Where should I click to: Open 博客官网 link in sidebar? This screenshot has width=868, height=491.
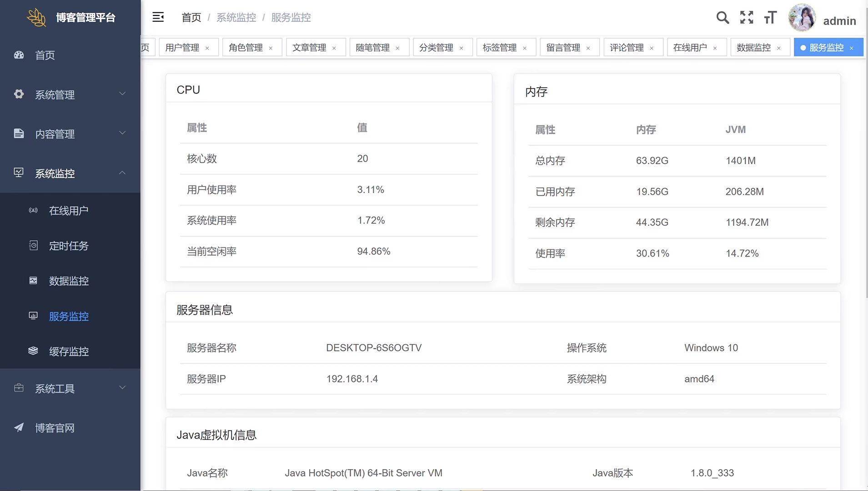(x=70, y=428)
